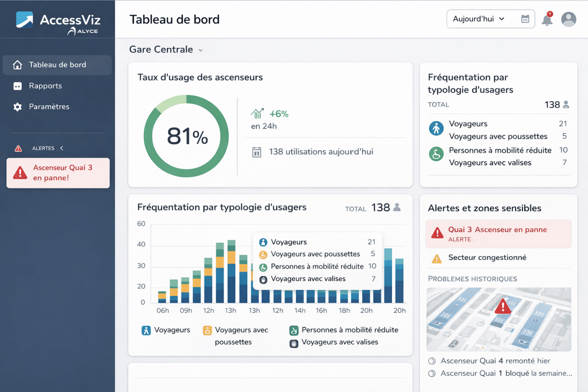Click the station map thumbnail
This screenshot has height=392, width=588.
click(x=499, y=319)
